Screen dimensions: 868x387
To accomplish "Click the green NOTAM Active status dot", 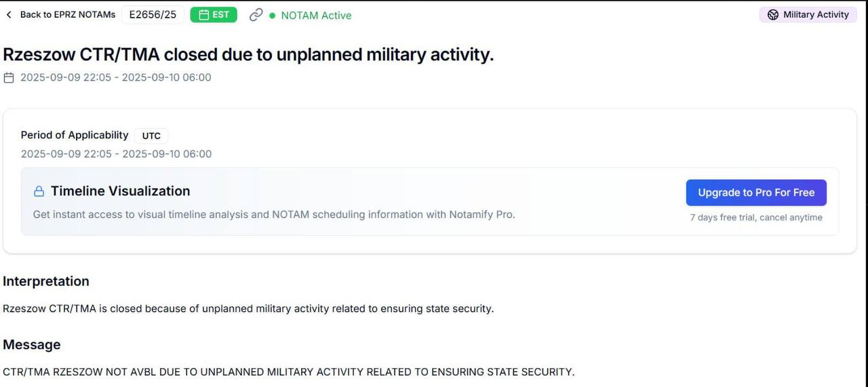I will (x=273, y=16).
